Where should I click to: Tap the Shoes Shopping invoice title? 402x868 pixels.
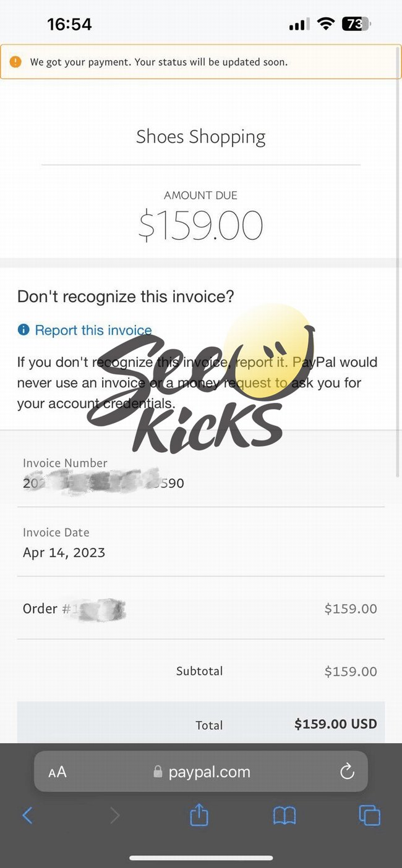201,137
